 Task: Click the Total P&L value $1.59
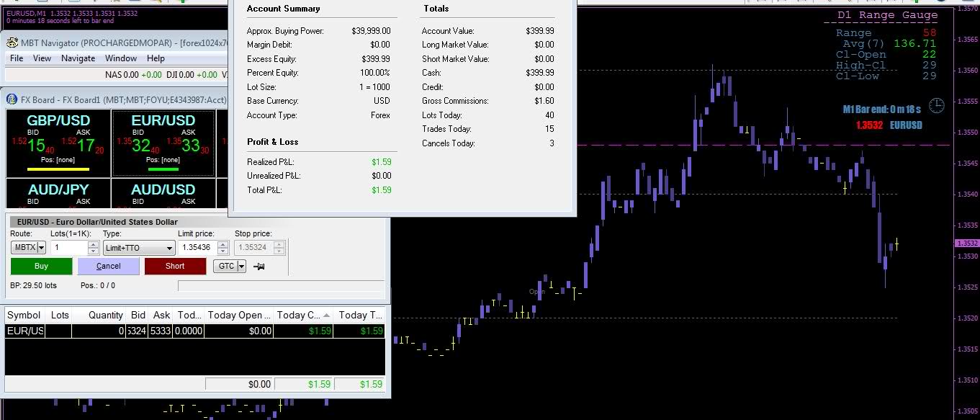coord(382,190)
